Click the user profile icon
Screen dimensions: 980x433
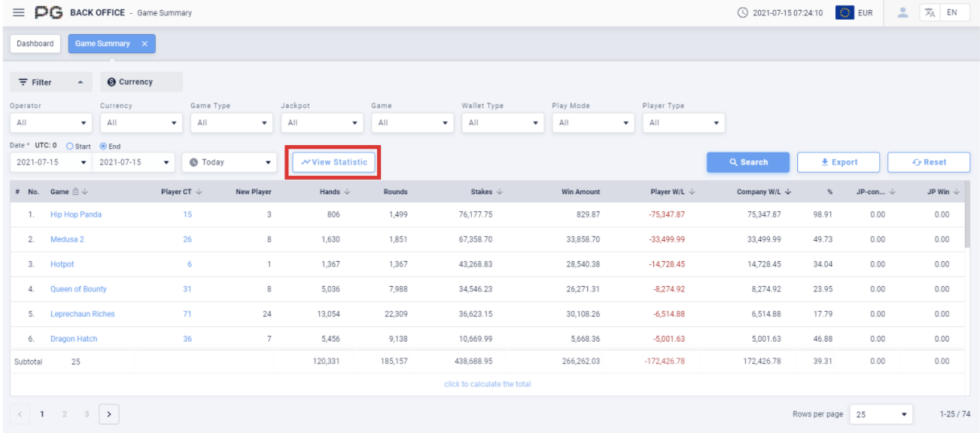[x=902, y=12]
